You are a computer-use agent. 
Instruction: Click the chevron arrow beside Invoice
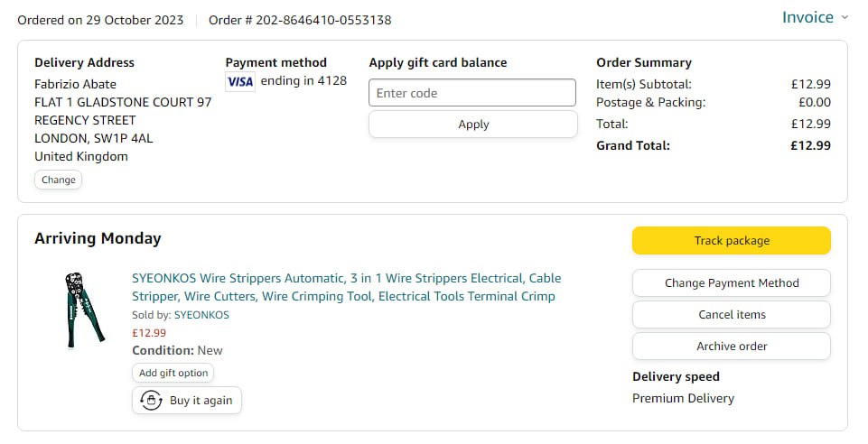pyautogui.click(x=845, y=18)
